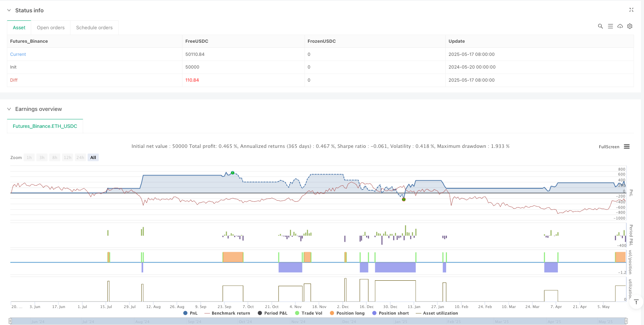Click the FullScreen chart button
Screen dimensions: 644x325
(609, 147)
